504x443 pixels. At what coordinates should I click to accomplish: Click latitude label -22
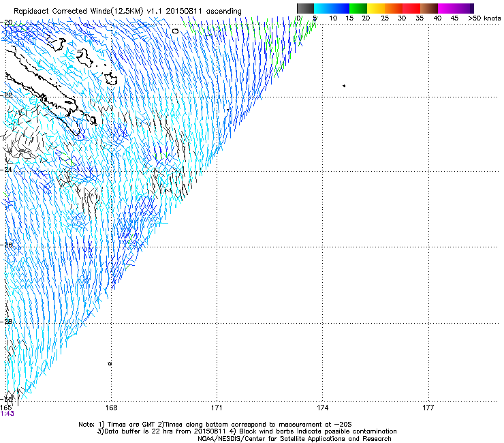(7, 95)
